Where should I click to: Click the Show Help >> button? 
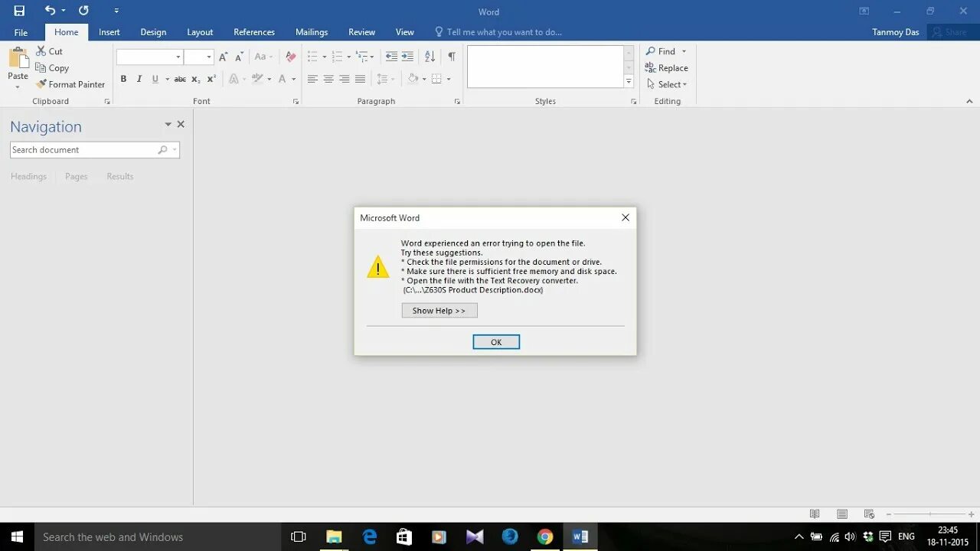[x=439, y=311]
